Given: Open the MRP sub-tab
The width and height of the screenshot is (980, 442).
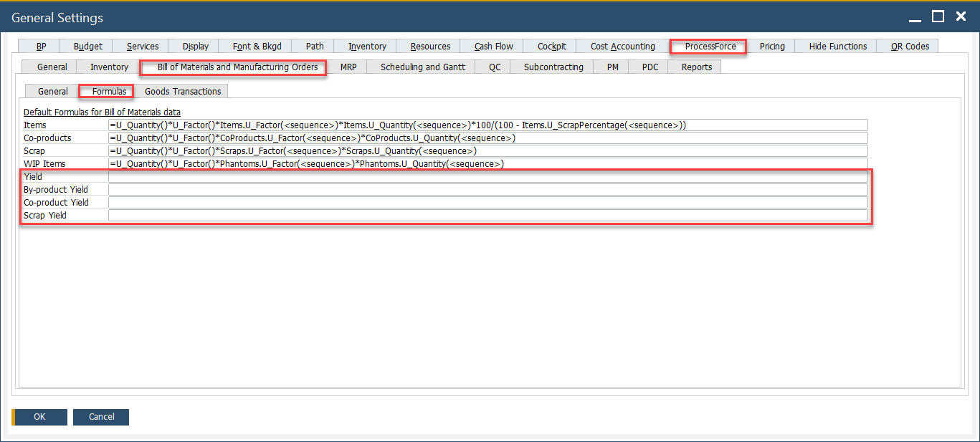Looking at the screenshot, I should pos(348,67).
